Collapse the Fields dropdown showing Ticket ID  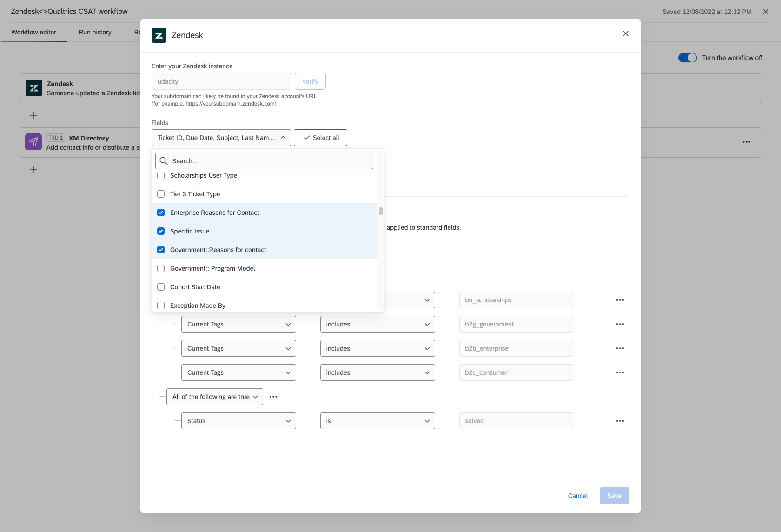coord(221,138)
